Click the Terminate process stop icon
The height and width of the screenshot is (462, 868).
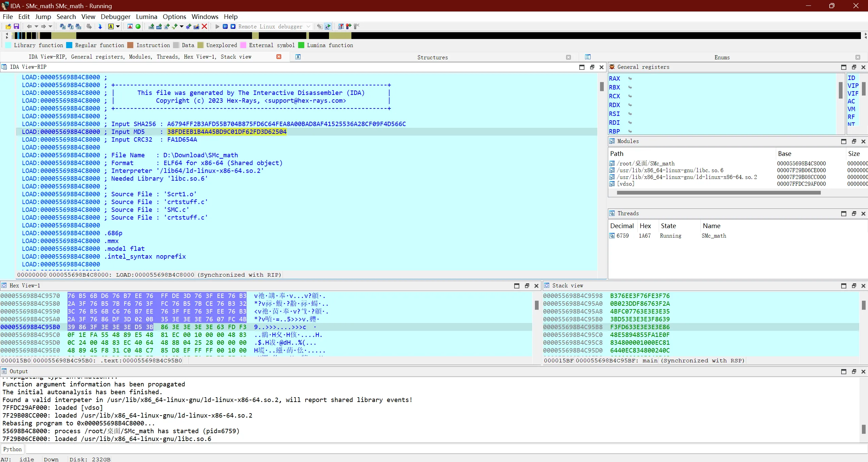[x=233, y=26]
